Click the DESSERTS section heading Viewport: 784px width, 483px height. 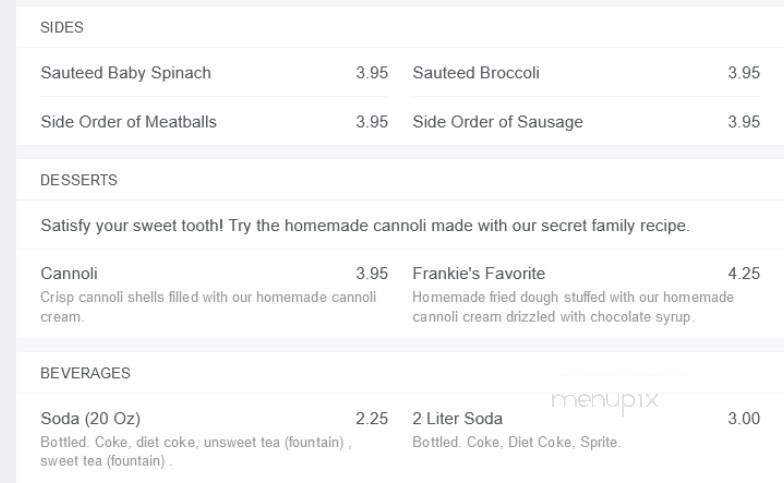pos(78,180)
